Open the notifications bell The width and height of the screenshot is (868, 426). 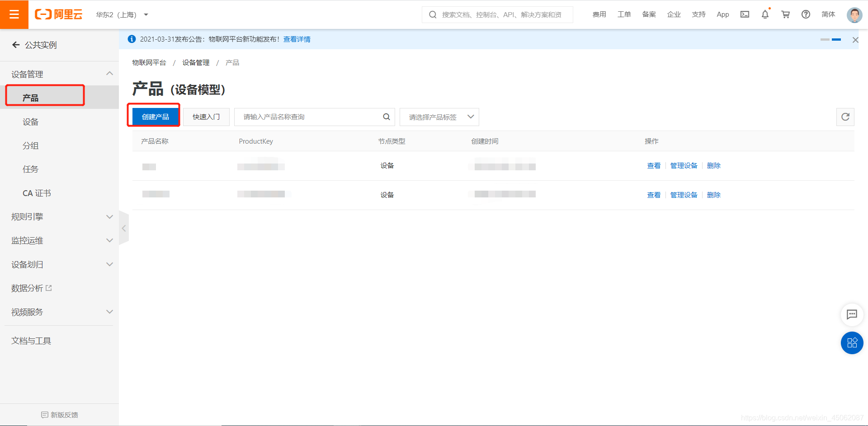coord(765,14)
